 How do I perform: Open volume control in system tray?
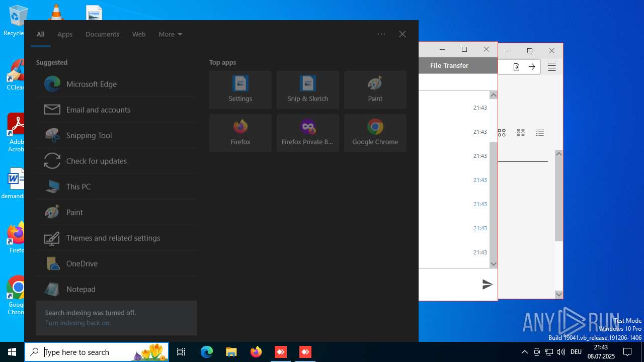tap(561, 352)
